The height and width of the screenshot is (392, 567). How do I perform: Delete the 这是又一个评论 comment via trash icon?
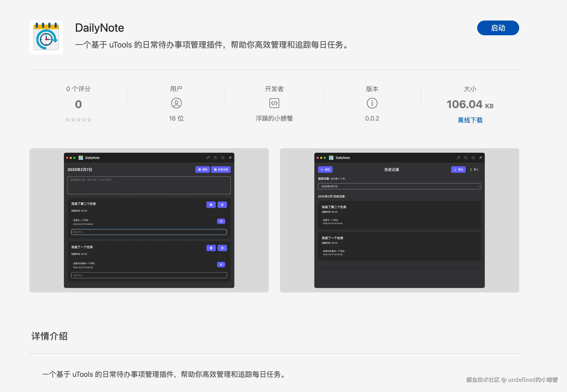tap(221, 221)
